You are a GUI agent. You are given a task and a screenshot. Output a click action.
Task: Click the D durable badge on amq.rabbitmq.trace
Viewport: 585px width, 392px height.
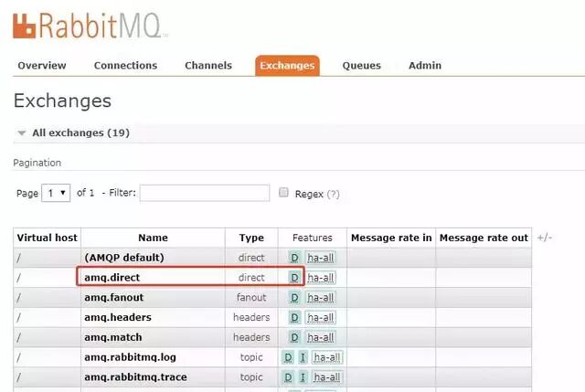[x=288, y=377]
